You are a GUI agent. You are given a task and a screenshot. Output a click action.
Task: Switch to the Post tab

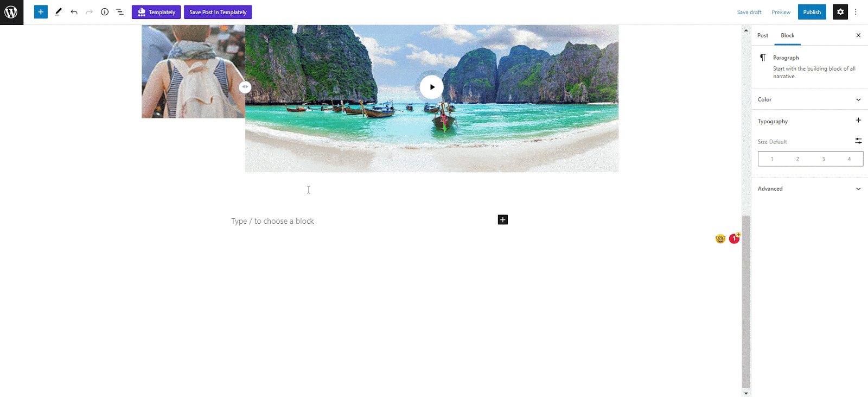[763, 35]
